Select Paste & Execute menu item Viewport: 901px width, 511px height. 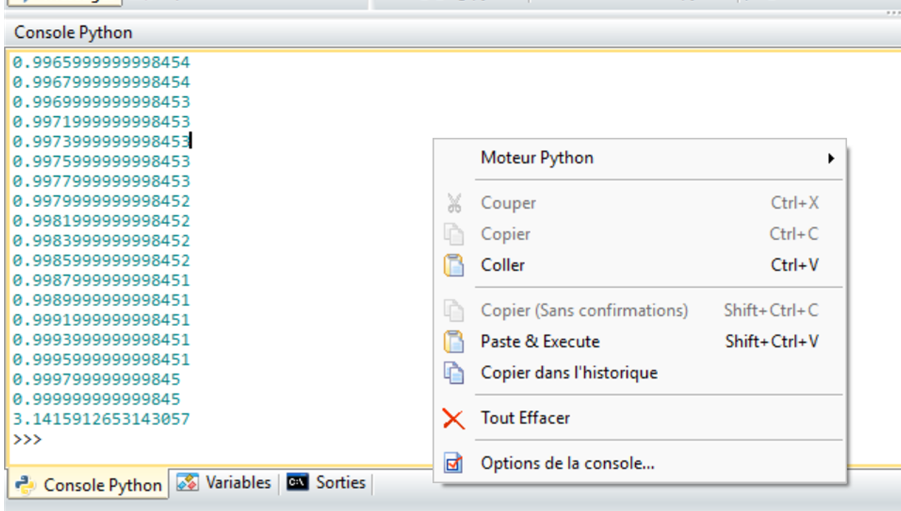click(540, 341)
